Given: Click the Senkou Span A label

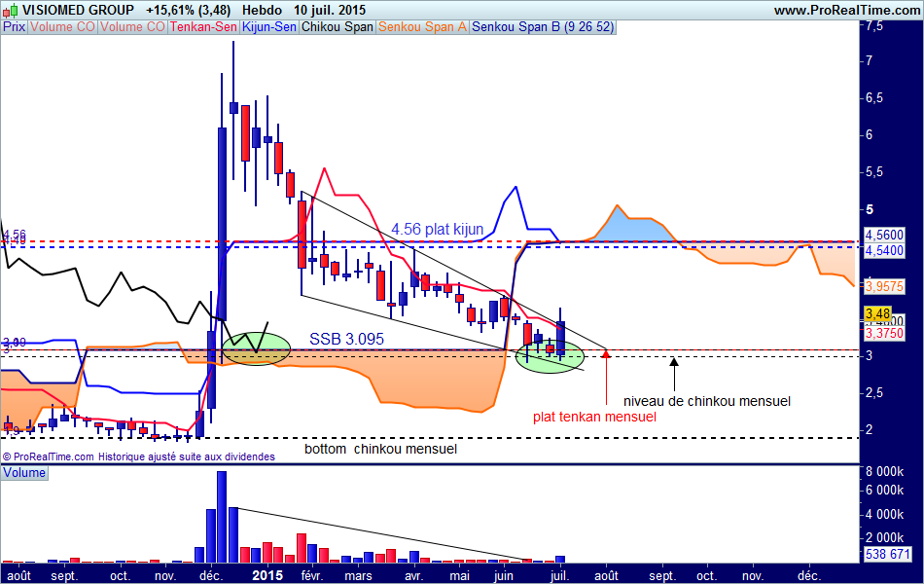Looking at the screenshot, I should [422, 27].
